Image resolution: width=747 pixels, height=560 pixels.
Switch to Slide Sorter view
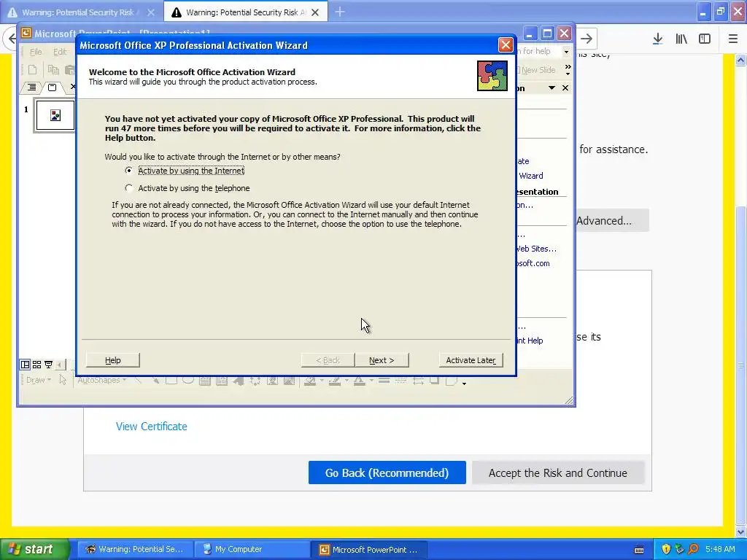36,365
